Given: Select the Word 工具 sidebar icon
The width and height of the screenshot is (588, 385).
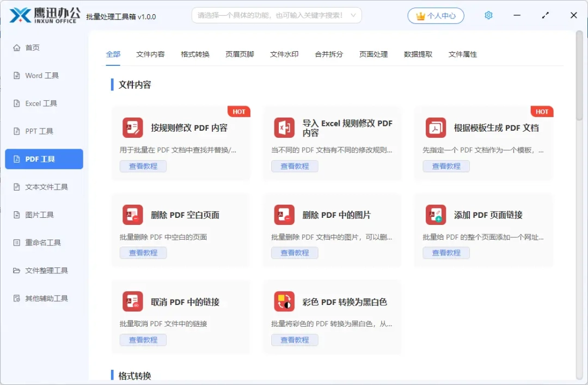Looking at the screenshot, I should click(x=16, y=75).
